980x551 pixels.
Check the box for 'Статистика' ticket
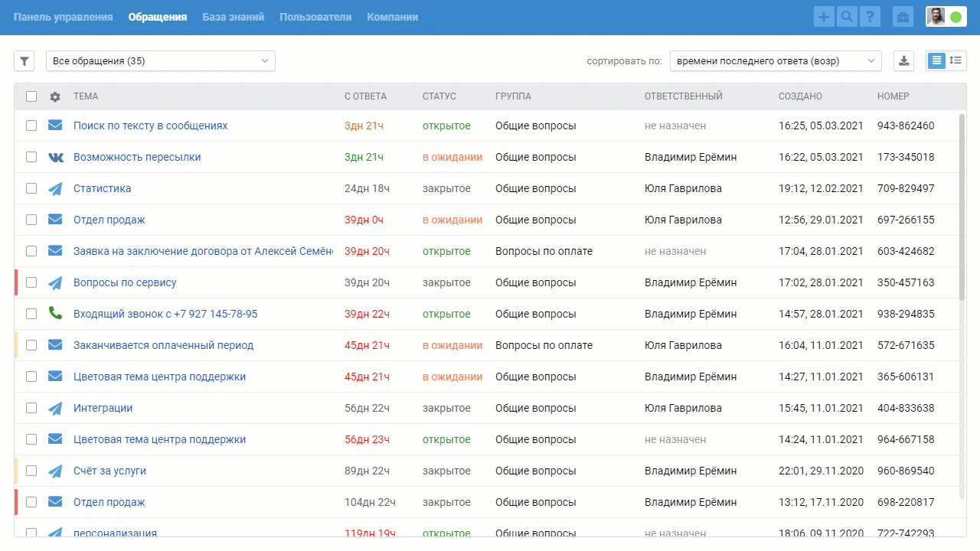coord(31,188)
